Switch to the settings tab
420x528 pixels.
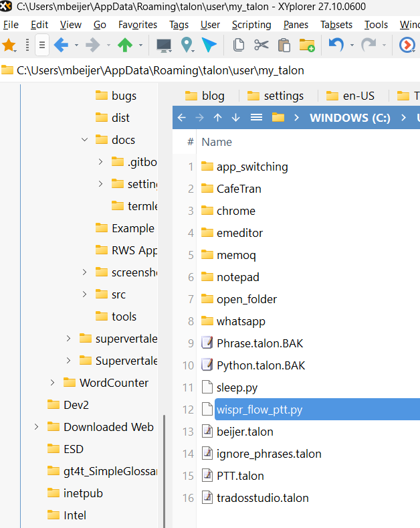click(276, 96)
